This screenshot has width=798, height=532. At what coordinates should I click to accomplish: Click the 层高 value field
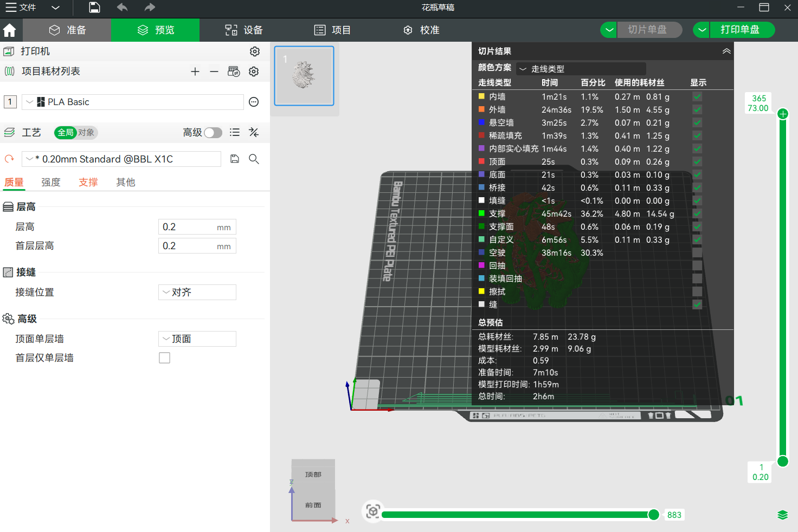click(x=197, y=227)
